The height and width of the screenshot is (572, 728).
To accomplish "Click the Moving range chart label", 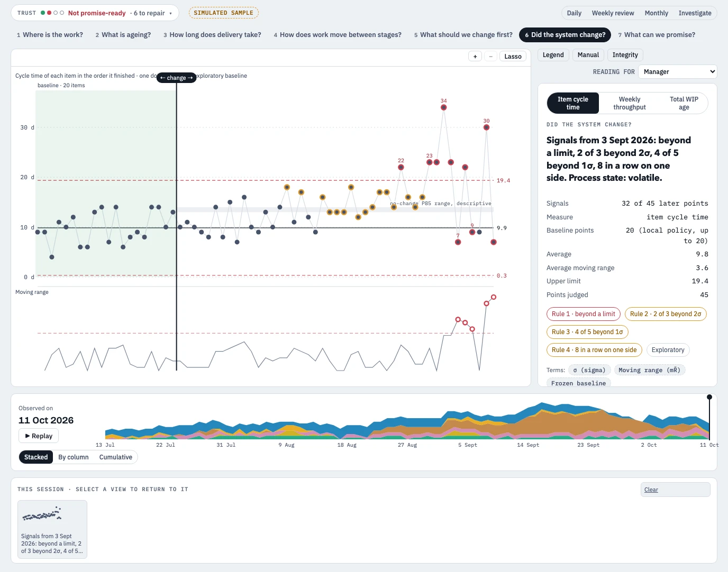I will click(x=32, y=292).
